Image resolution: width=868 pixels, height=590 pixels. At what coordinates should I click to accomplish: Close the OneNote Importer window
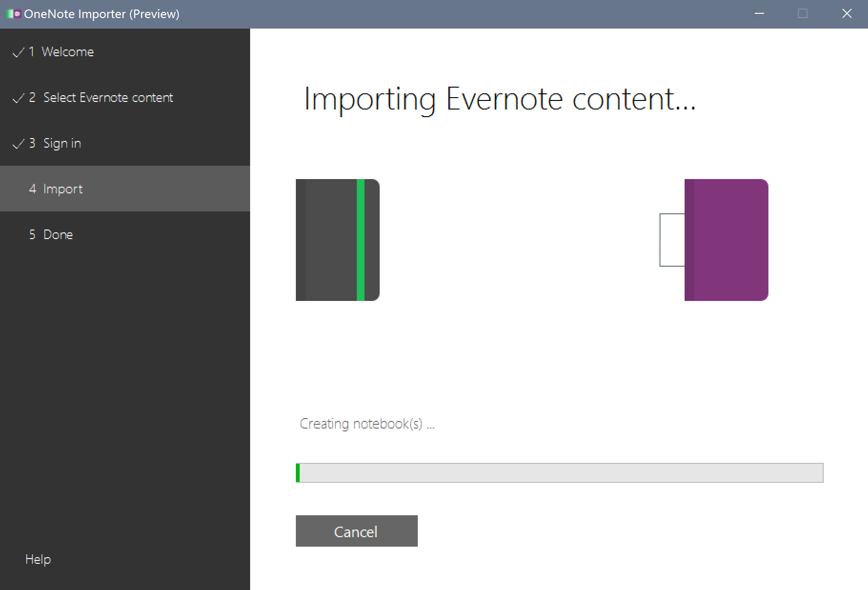pyautogui.click(x=847, y=14)
